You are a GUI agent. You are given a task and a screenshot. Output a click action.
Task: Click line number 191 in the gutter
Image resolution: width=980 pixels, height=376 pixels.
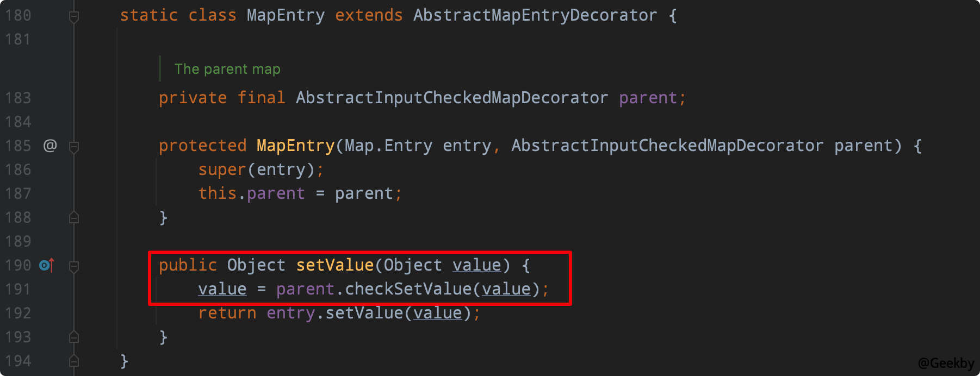(x=18, y=289)
